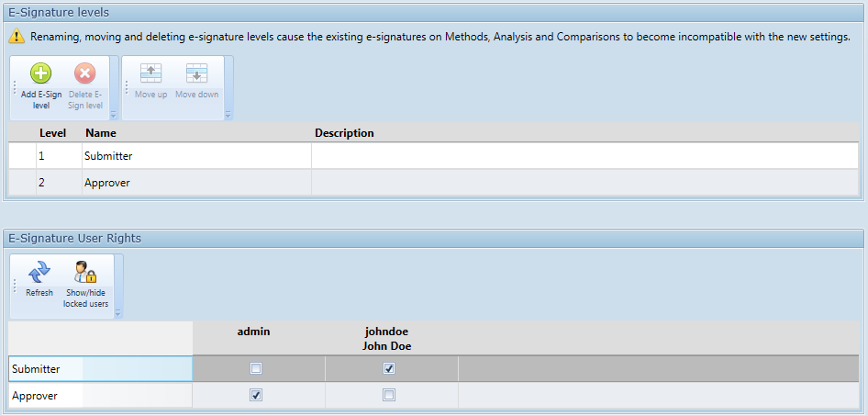Toggle Show/hide locked users
The height and width of the screenshot is (416, 868).
pos(85,285)
